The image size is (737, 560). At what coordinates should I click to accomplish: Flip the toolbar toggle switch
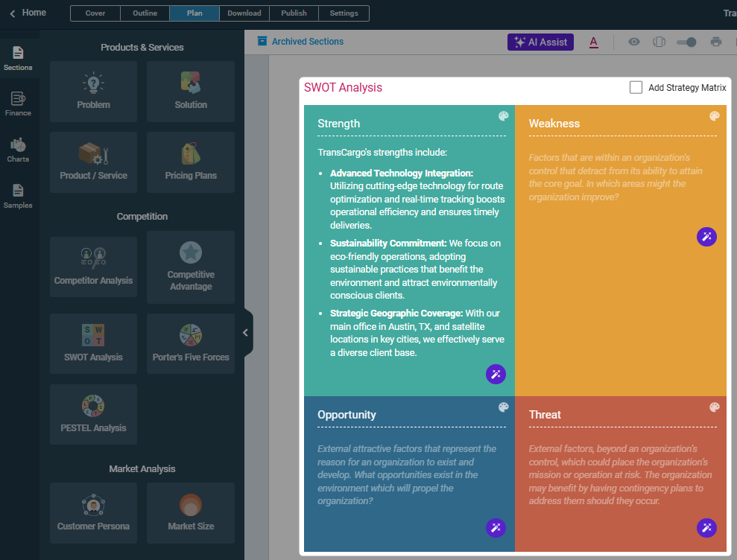[686, 42]
